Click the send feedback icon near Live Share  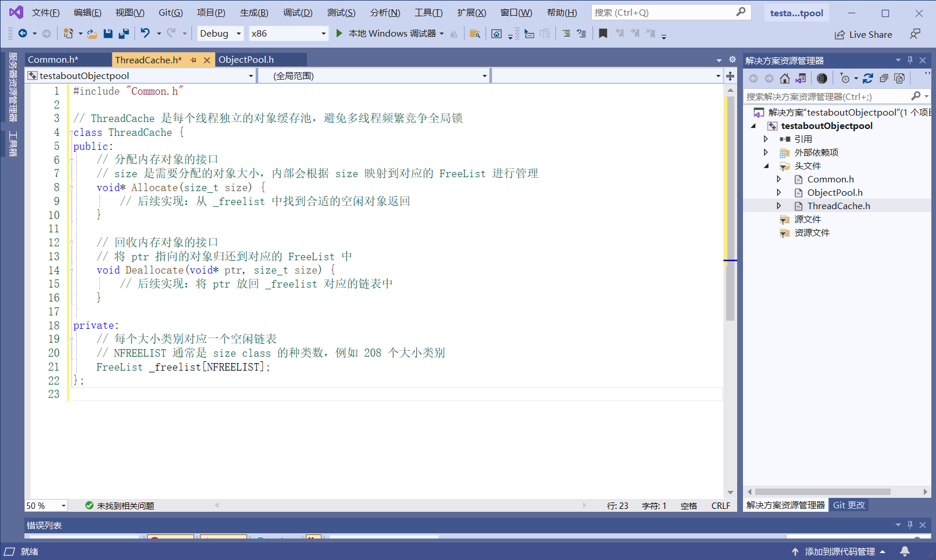point(915,34)
